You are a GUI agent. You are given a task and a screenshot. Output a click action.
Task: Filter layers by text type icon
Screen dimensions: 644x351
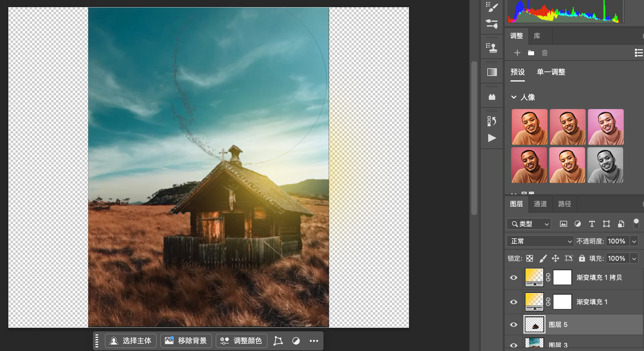click(592, 224)
